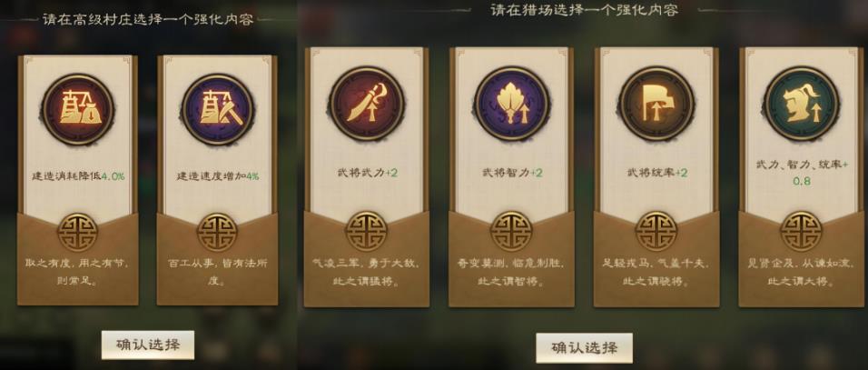The height and width of the screenshot is (370, 868).
Task: Pick the 武力、智力、统率+0.8 card label
Action: 802,172
